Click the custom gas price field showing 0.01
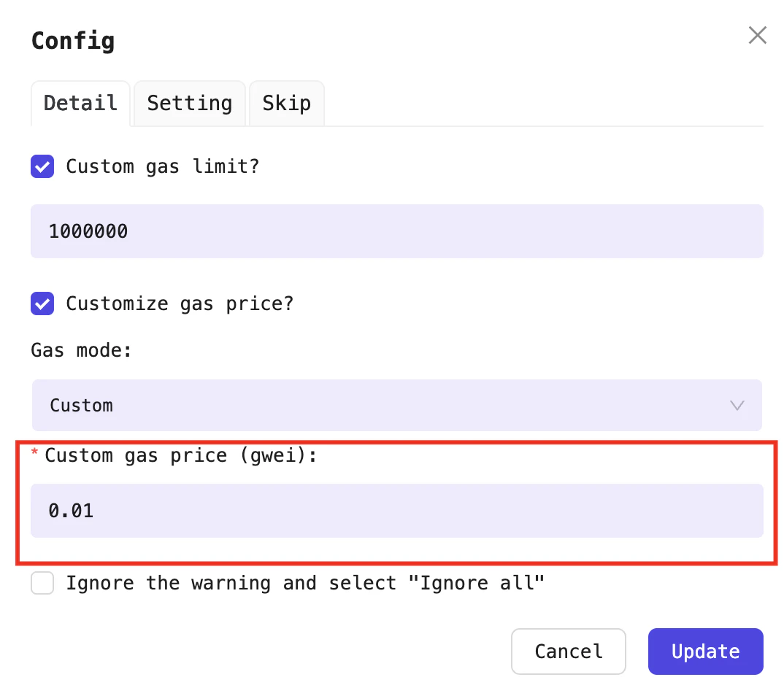The image size is (784, 696). pos(397,511)
